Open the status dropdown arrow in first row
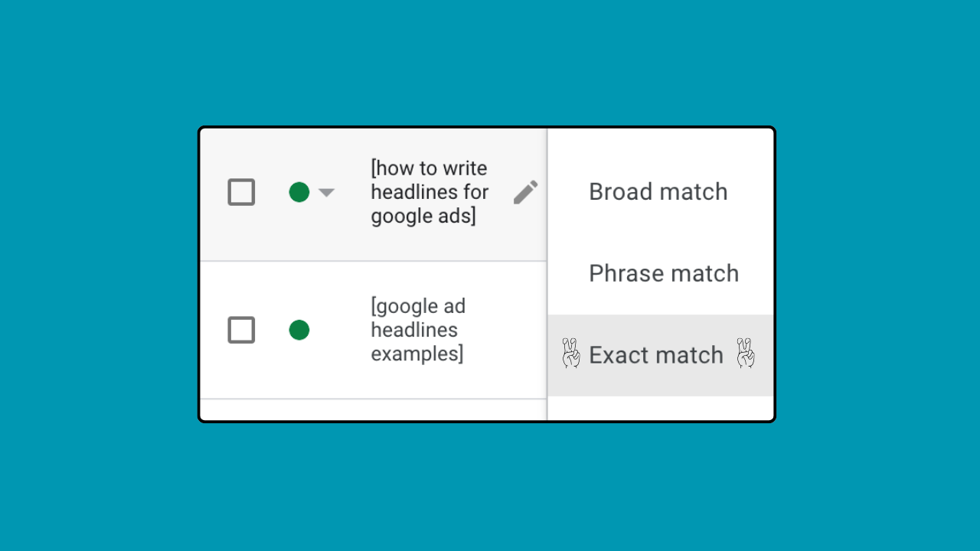Screen dimensions: 980x551 [x=326, y=193]
